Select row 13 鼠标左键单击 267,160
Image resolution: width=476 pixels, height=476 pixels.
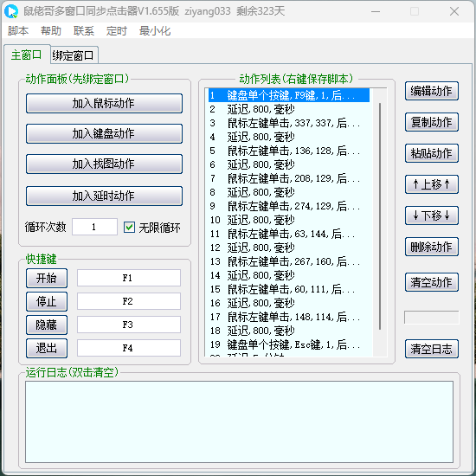click(x=289, y=261)
